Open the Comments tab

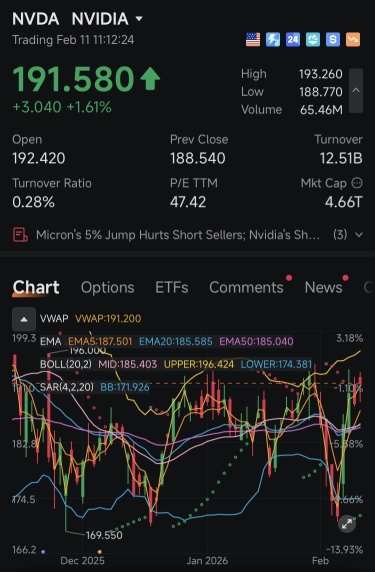point(246,287)
